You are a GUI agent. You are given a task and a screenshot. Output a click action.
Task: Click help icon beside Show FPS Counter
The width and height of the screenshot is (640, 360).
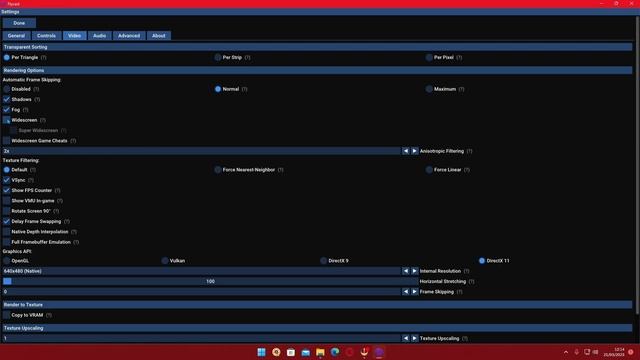[x=58, y=191]
